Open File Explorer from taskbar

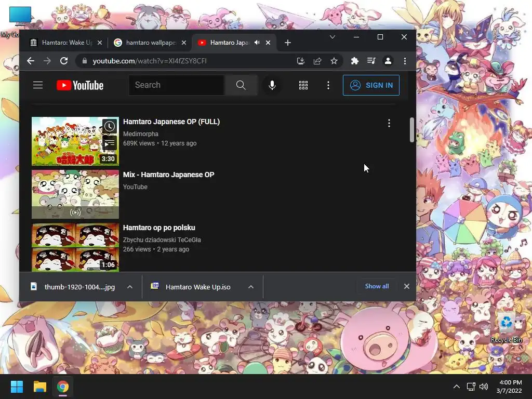pos(39,387)
